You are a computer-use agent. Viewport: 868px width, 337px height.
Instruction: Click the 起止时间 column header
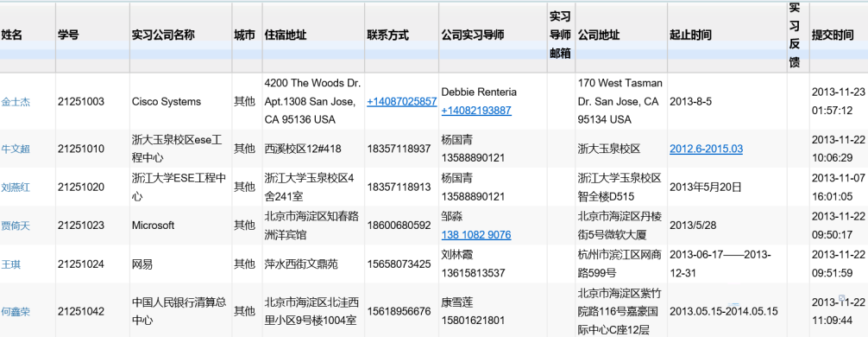coord(691,35)
